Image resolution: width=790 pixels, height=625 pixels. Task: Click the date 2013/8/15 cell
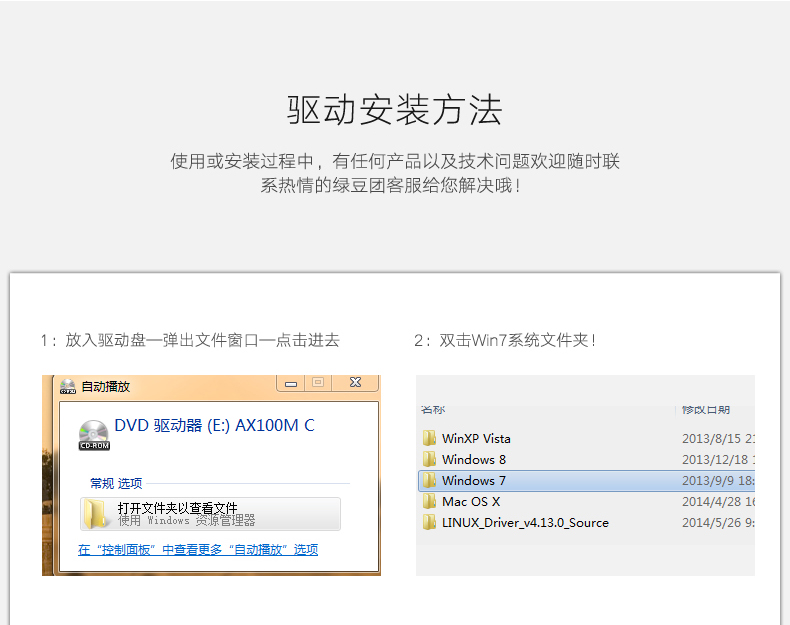tap(718, 439)
